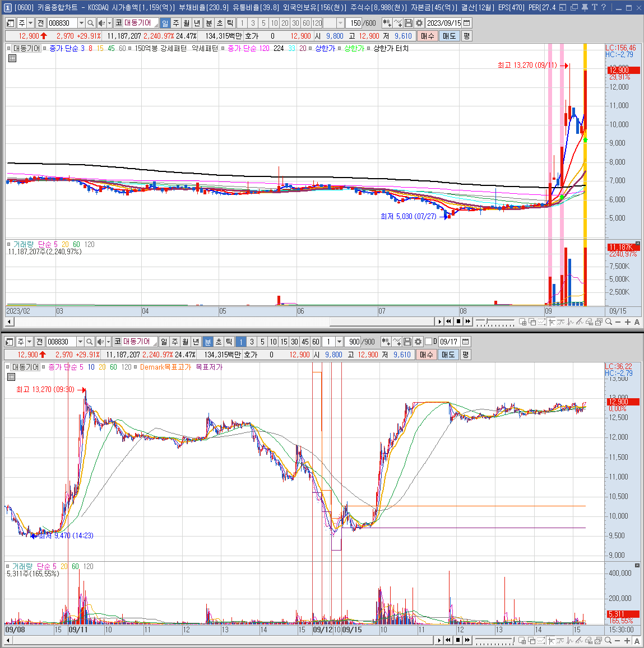Click the bar count field 900 in the bottom chart
The width and height of the screenshot is (644, 648).
coord(354,342)
